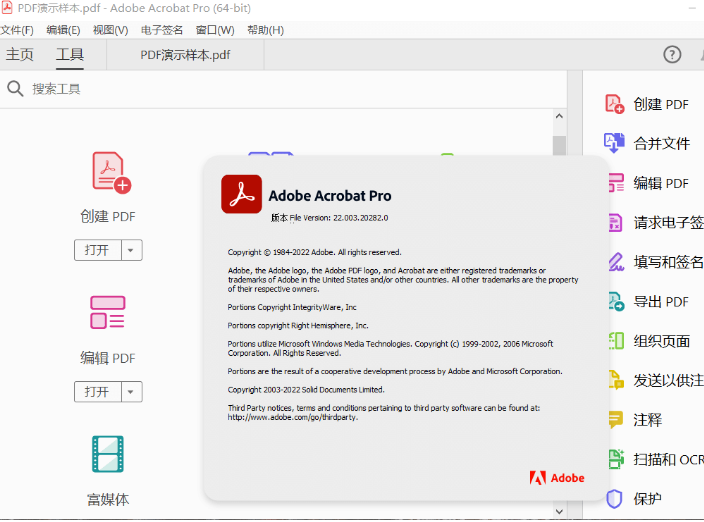Click the Acrobat icon in title bar
The height and width of the screenshot is (522, 704).
click(x=7, y=8)
